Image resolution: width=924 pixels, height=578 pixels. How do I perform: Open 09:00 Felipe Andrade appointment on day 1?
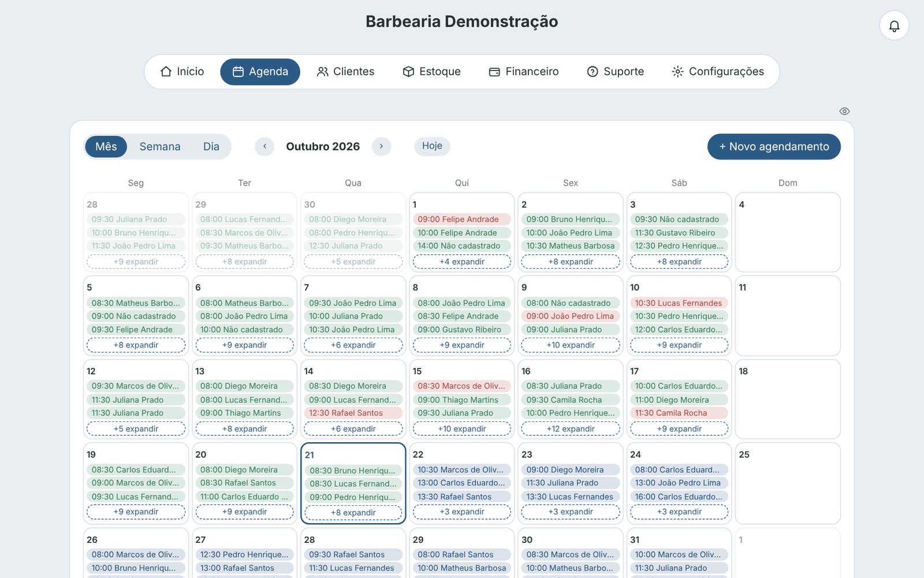pyautogui.click(x=462, y=219)
